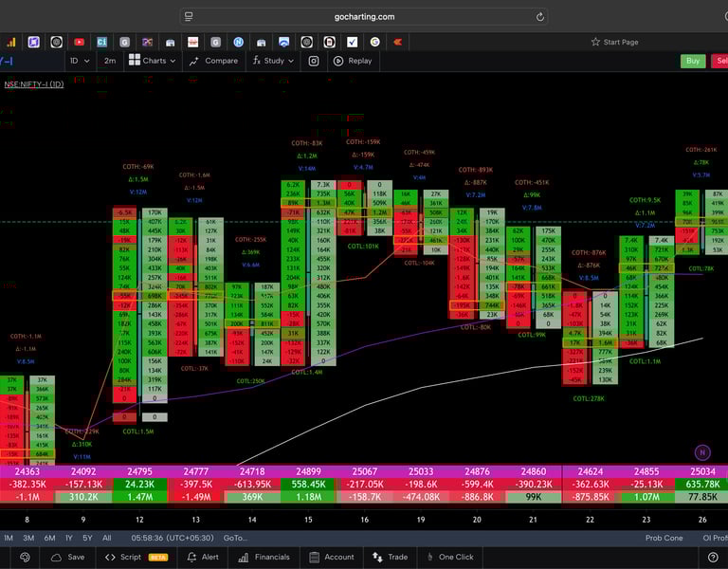Open the blue checkmark bookmark icon
Image resolution: width=728 pixels, height=569 pixels.
pyautogui.click(x=353, y=43)
